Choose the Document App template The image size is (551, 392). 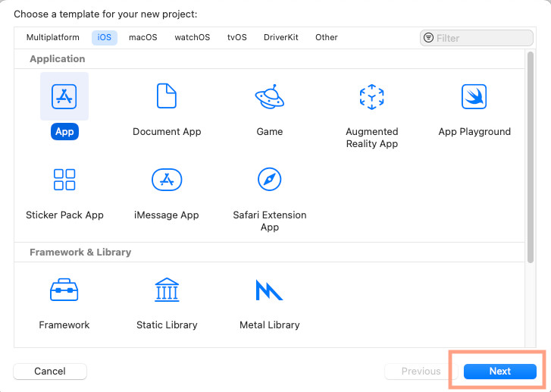[167, 97]
